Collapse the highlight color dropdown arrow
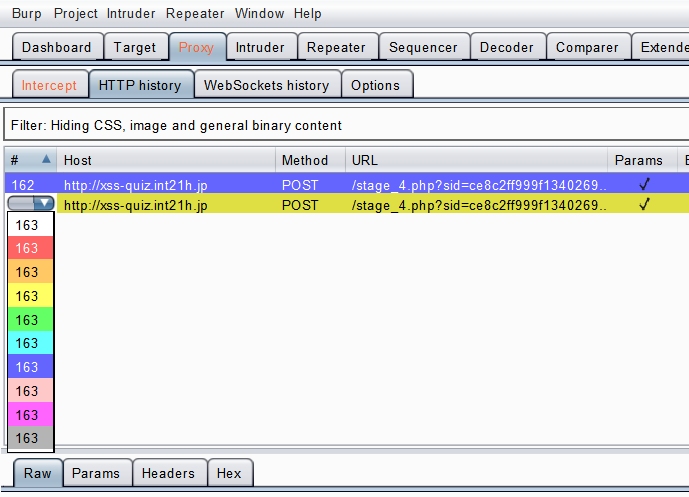The image size is (689, 497). pyautogui.click(x=44, y=203)
